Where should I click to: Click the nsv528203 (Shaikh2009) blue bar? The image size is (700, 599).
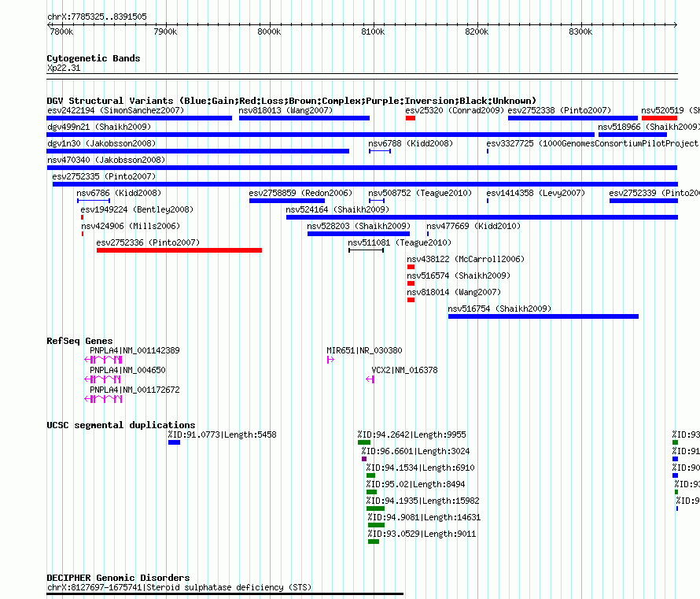(359, 234)
